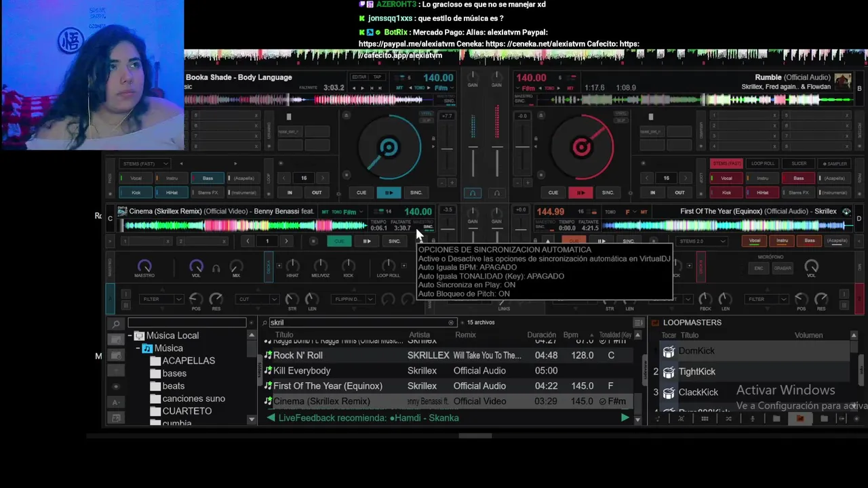Open the CUT effect dropdown
868x488 pixels.
257,299
